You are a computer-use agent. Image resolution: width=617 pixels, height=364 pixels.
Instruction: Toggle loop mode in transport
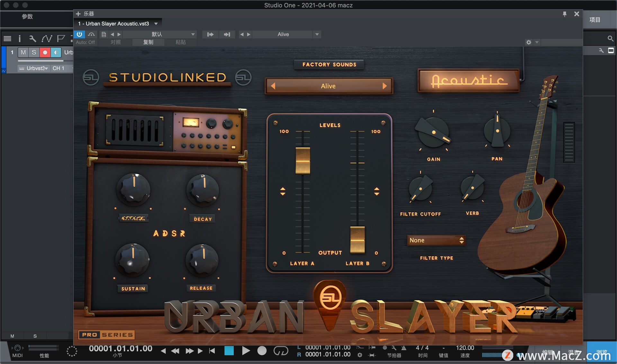(281, 351)
